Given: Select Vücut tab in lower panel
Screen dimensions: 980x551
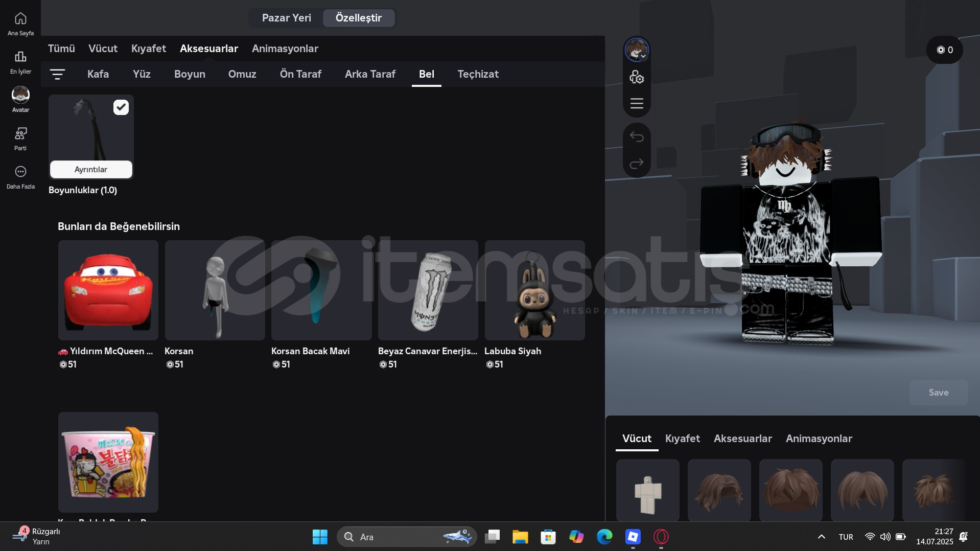Looking at the screenshot, I should (637, 439).
